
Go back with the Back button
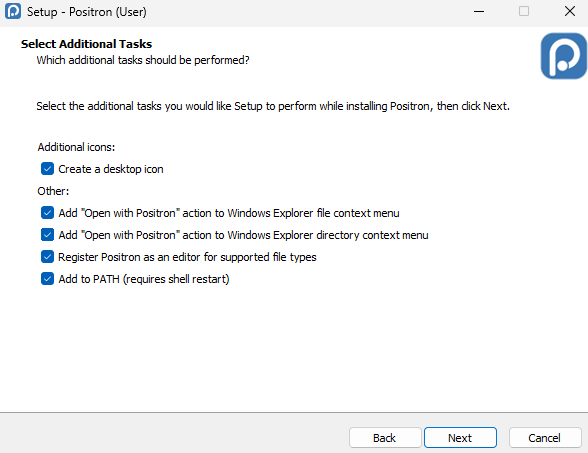[385, 438]
